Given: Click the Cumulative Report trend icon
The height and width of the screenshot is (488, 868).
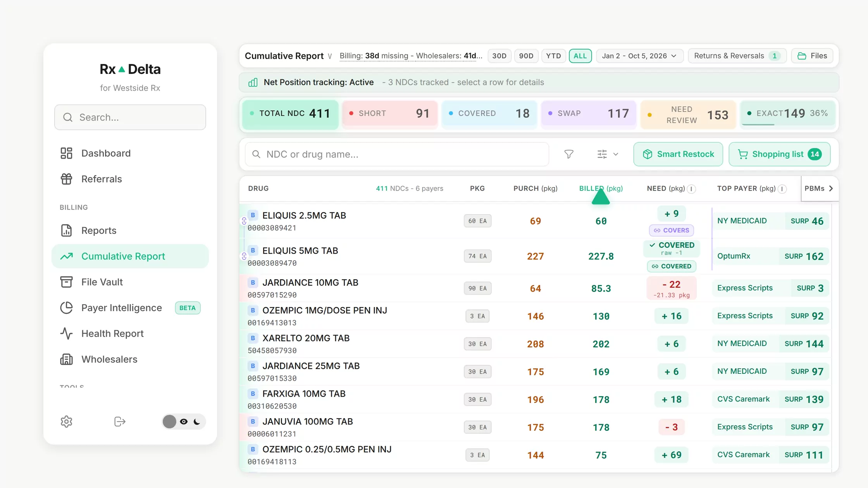Looking at the screenshot, I should 66,256.
